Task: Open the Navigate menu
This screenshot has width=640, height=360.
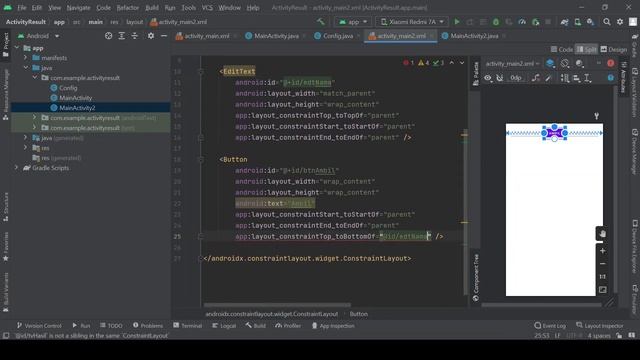Action: click(x=78, y=8)
